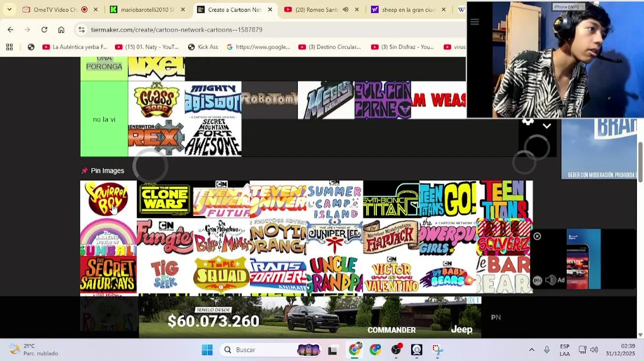The width and height of the screenshot is (644, 361).
Task: Open OBS Studio from the taskbar
Action: 417,350
